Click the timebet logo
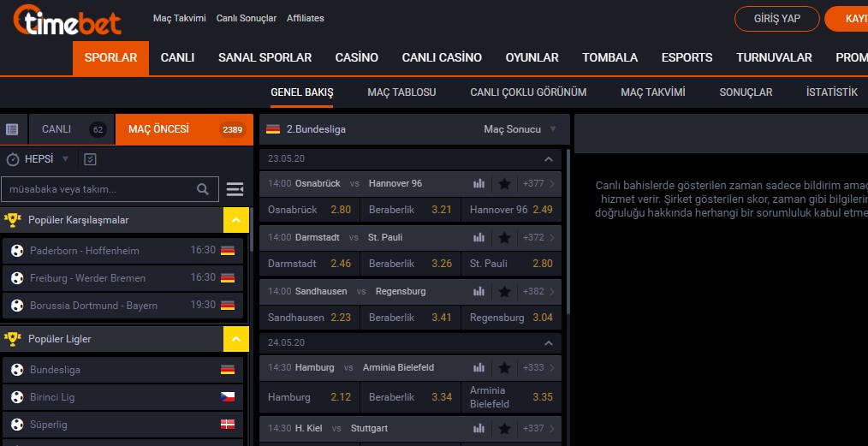 67,21
